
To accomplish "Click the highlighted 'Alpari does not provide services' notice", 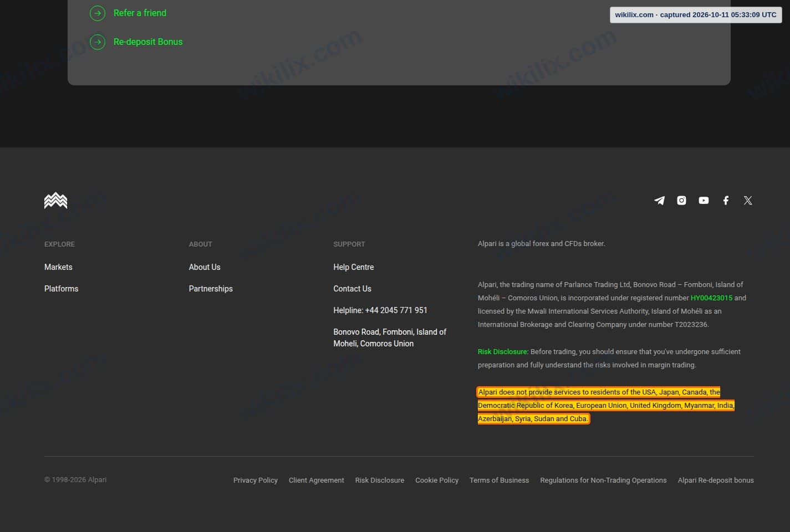I will click(606, 406).
